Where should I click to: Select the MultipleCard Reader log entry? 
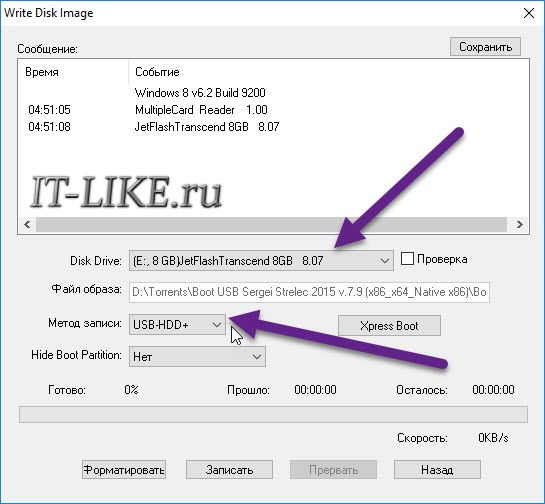pyautogui.click(x=201, y=110)
